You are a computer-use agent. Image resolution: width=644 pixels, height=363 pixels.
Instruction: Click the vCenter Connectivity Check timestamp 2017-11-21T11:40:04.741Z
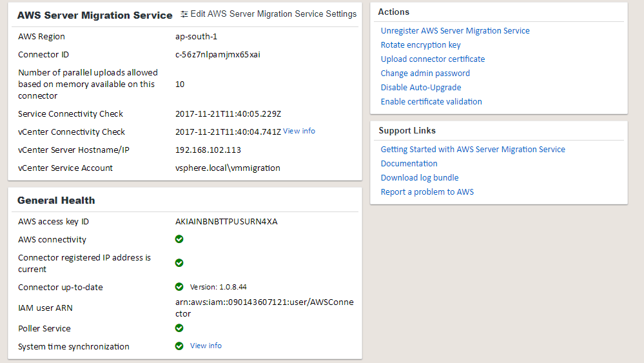(x=228, y=132)
